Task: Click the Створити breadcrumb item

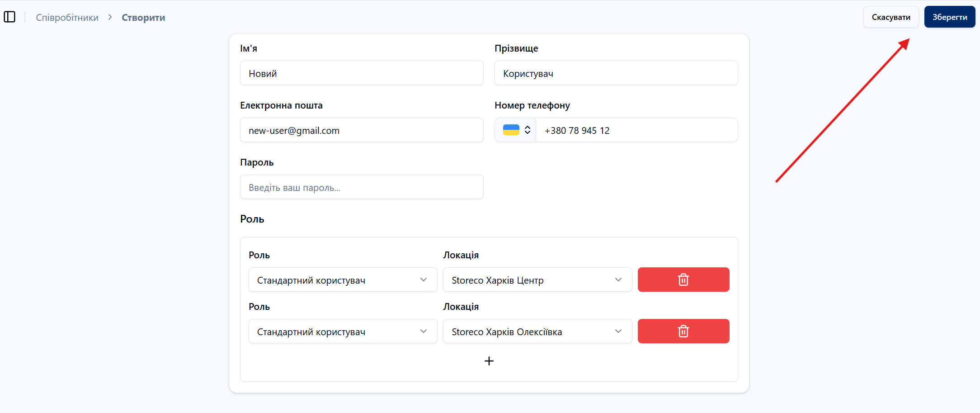Action: click(143, 18)
